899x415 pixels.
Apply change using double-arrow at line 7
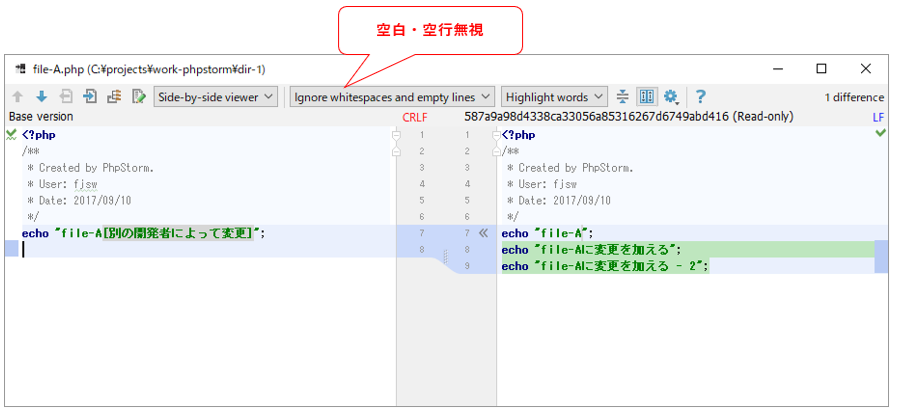click(x=483, y=233)
